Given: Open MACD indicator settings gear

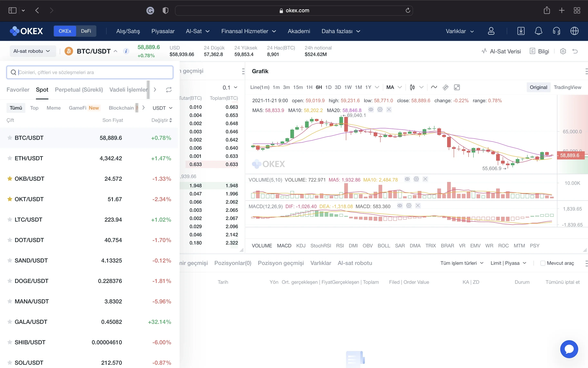Looking at the screenshot, I should [409, 206].
